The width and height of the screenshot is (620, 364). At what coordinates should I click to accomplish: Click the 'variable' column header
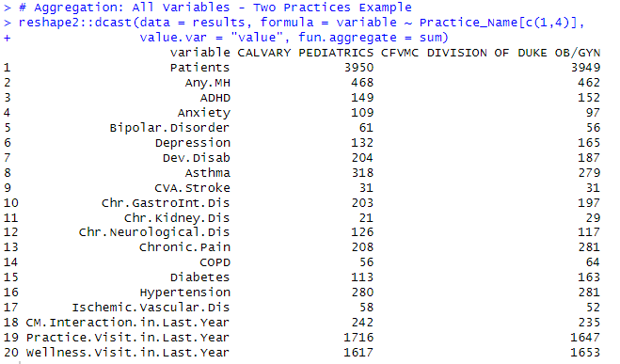[x=200, y=53]
